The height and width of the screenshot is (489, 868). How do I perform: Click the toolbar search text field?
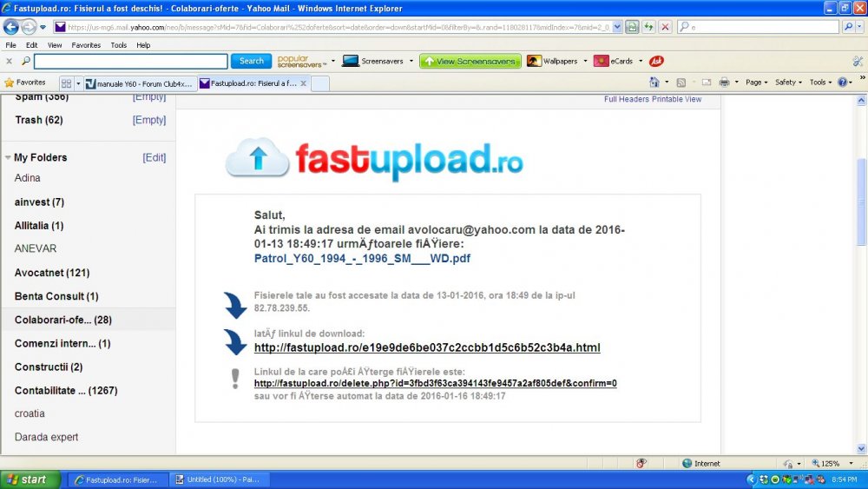(131, 61)
